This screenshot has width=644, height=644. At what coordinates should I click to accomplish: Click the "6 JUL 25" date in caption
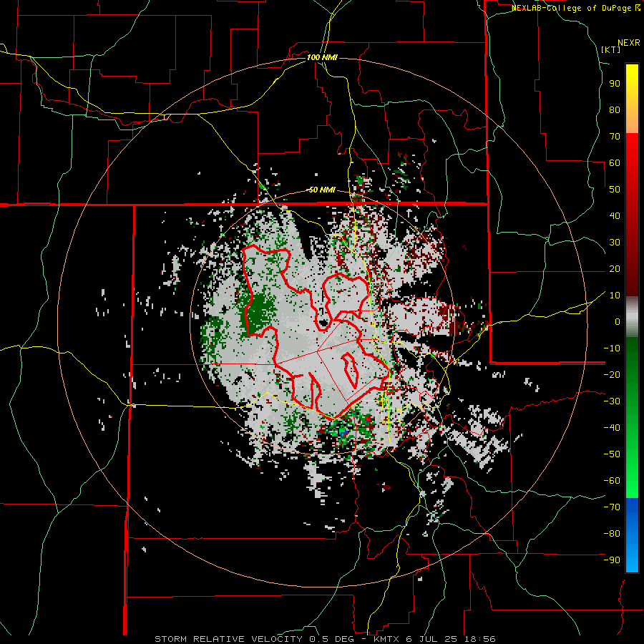pos(432,639)
